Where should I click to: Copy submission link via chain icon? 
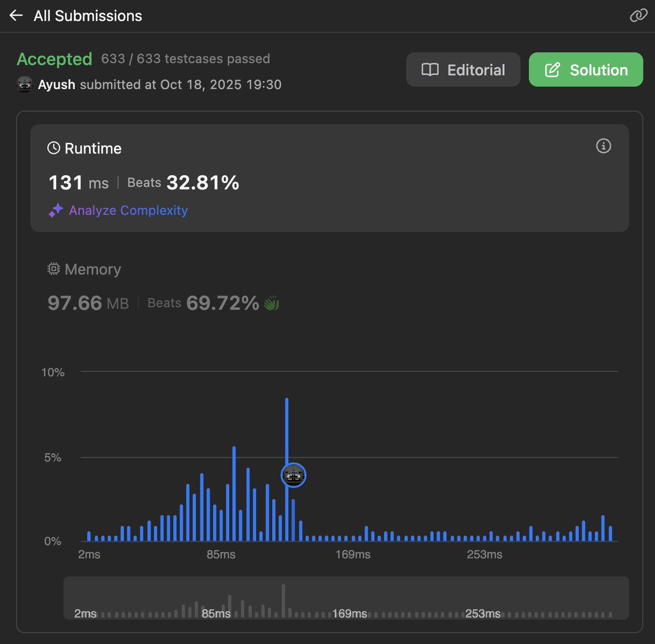click(638, 16)
